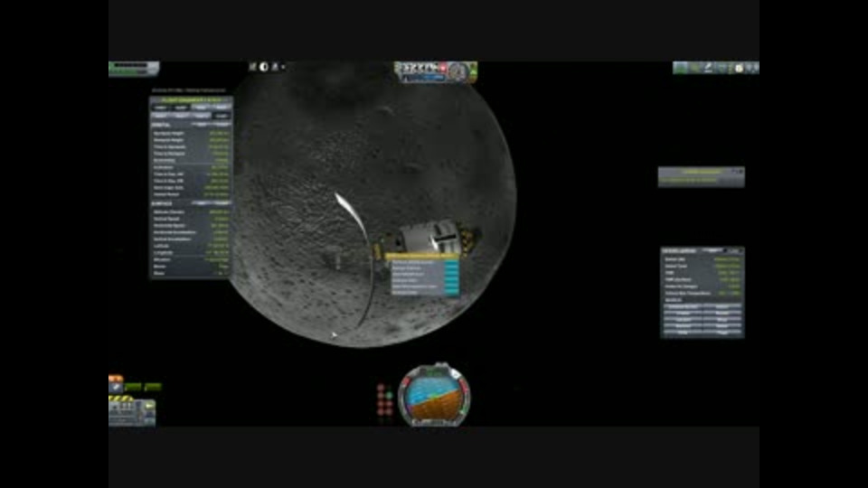Image resolution: width=868 pixels, height=488 pixels.
Task: Click the Flight Engineer panel title bar
Action: pos(191,99)
